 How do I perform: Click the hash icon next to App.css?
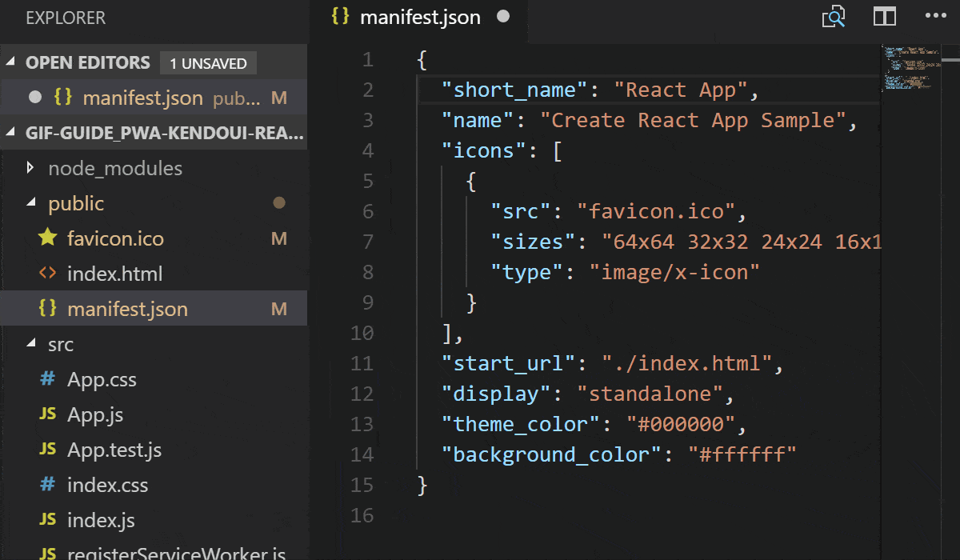pos(47,379)
